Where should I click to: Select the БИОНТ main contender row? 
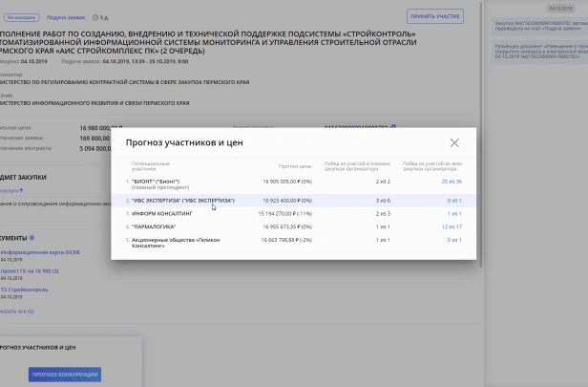coord(294,183)
